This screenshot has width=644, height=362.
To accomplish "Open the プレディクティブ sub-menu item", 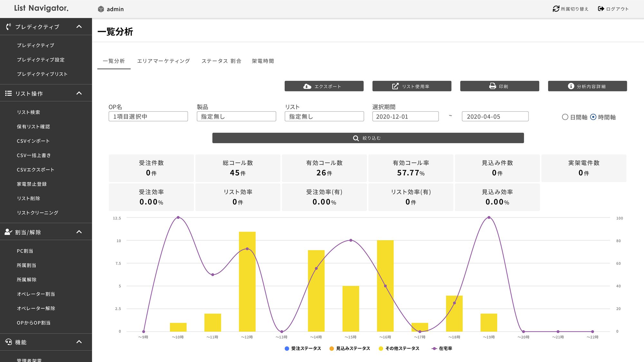I will 35,45.
